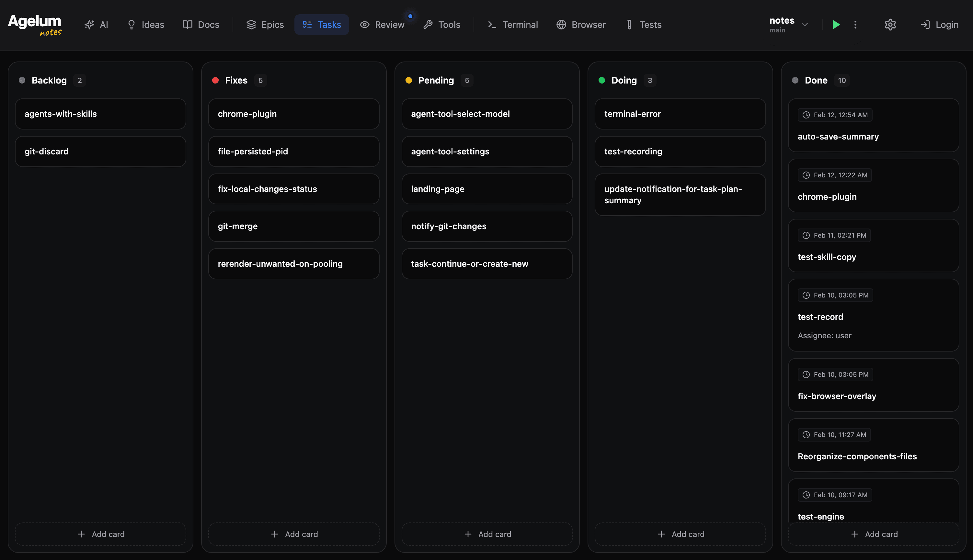This screenshot has width=973, height=560.
Task: Open the three-dot overflow menu
Action: click(x=855, y=24)
